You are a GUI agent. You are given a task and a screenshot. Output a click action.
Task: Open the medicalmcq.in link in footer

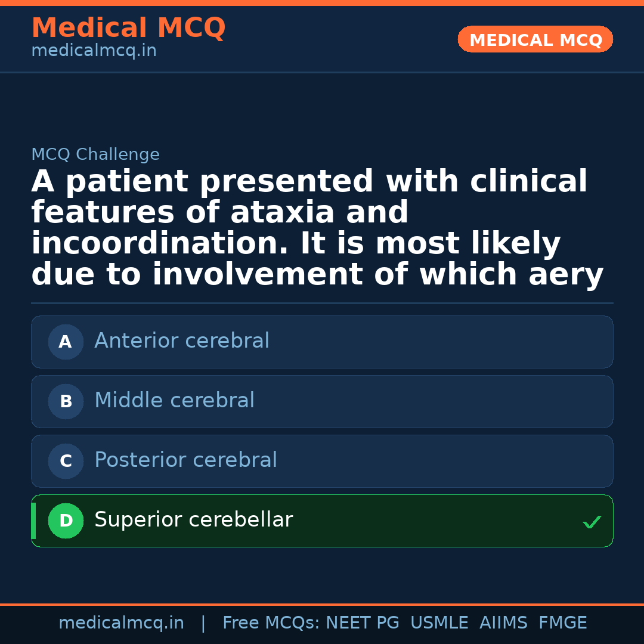pos(121,623)
